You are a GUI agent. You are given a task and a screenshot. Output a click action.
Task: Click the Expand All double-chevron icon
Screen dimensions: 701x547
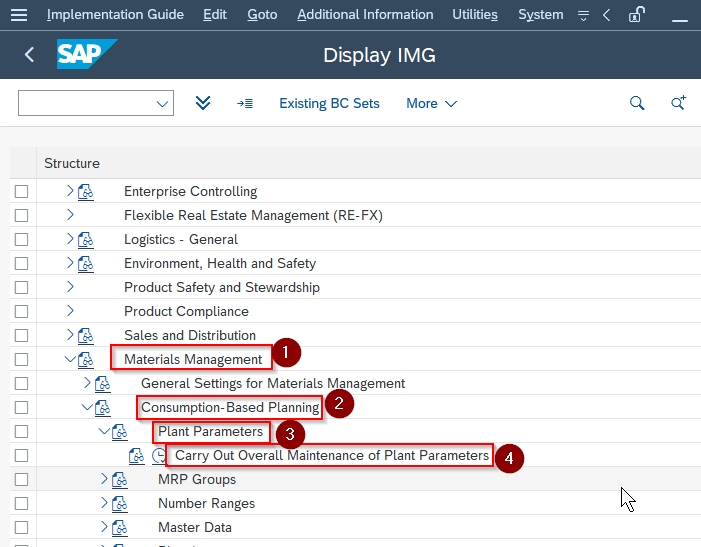(203, 103)
